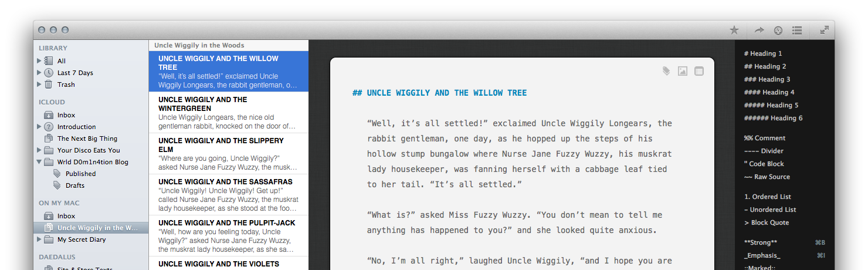
Task: Insert > Block Quote markup
Action: tap(767, 222)
